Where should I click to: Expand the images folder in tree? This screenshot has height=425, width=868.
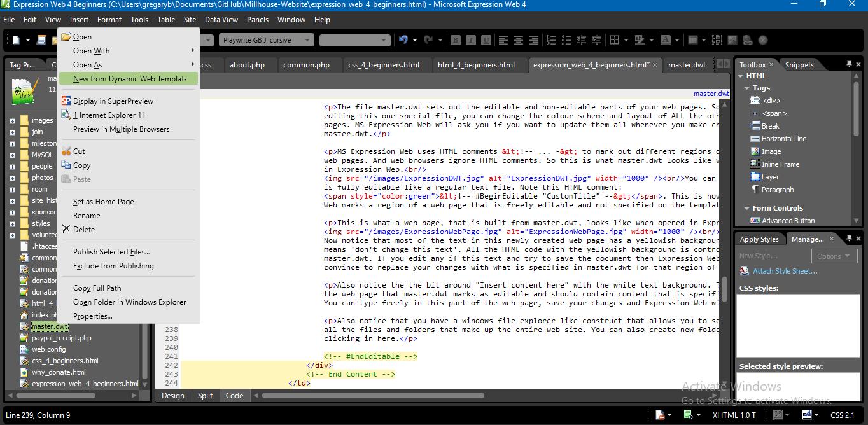coord(12,120)
